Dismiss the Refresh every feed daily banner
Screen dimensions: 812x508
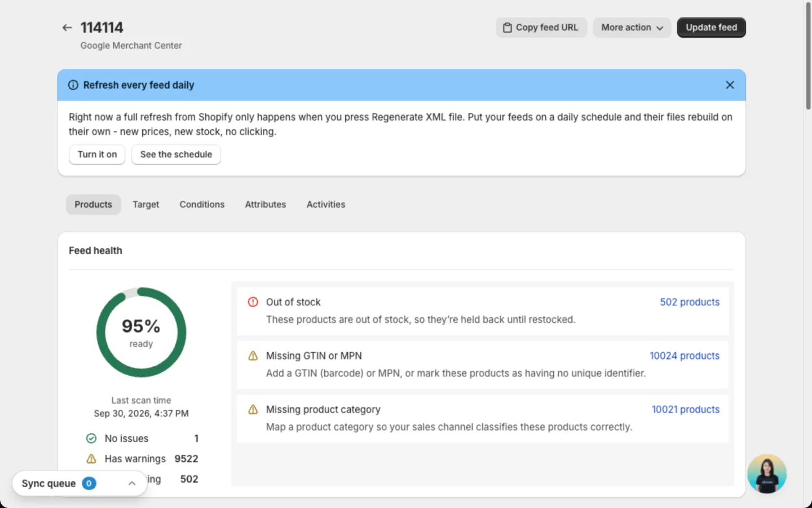730,85
